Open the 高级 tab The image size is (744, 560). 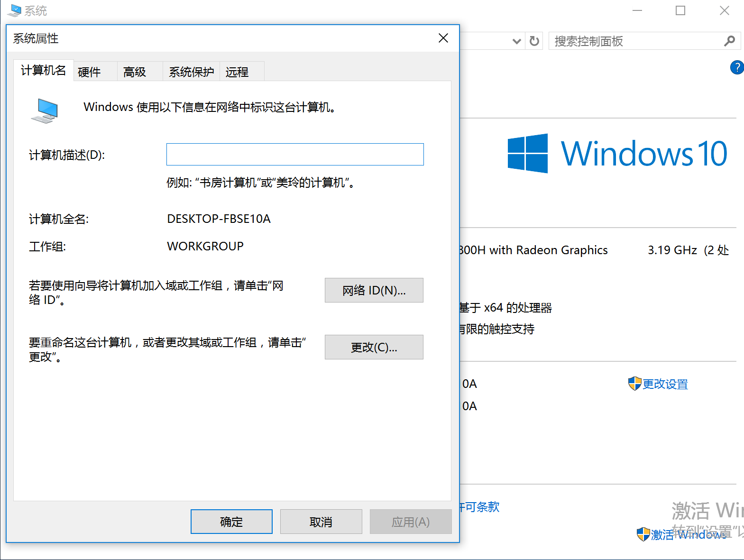tap(135, 72)
